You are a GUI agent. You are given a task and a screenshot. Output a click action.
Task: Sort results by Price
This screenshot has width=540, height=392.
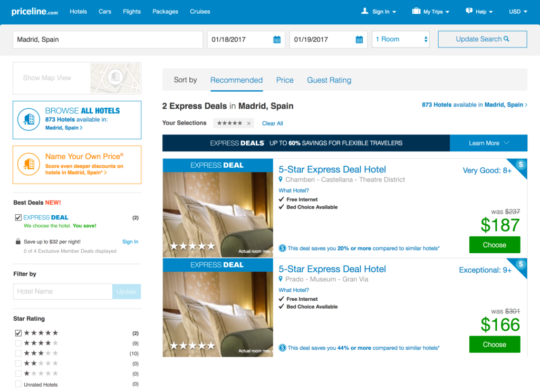pyautogui.click(x=285, y=80)
